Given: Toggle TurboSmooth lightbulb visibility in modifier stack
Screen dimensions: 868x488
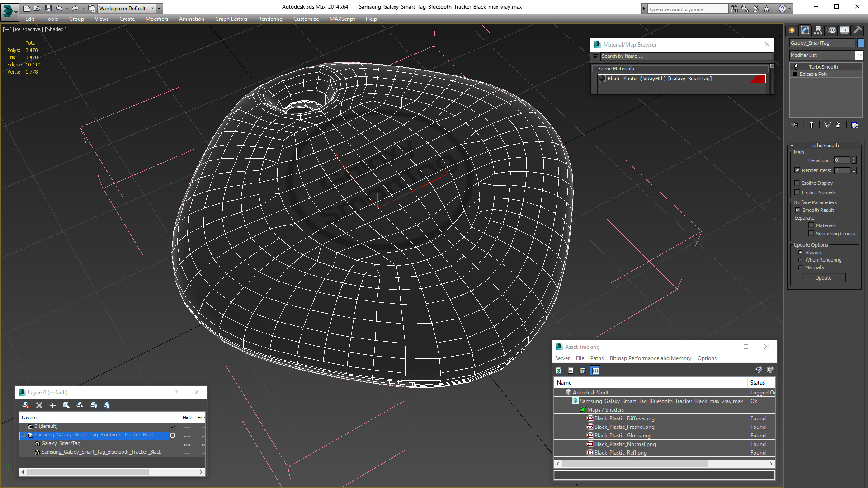Looking at the screenshot, I should [x=796, y=67].
